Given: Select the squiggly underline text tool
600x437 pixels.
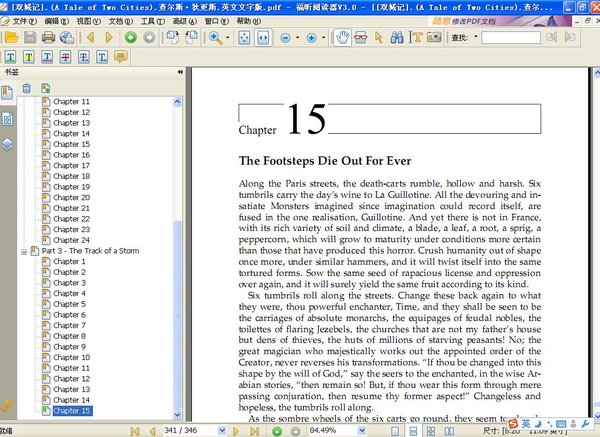Looking at the screenshot, I should tap(47, 57).
